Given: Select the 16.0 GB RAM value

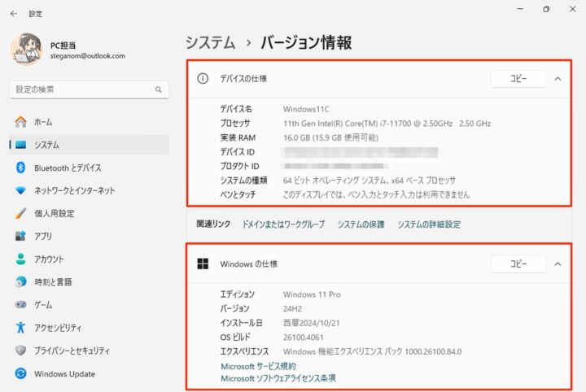Looking at the screenshot, I should [x=330, y=137].
